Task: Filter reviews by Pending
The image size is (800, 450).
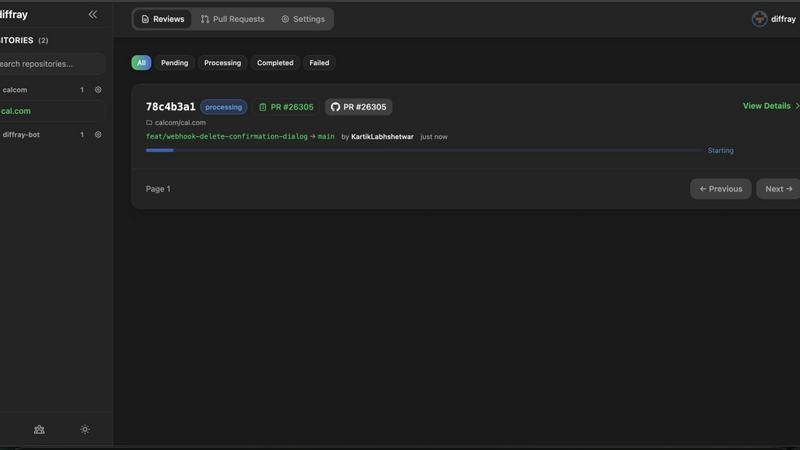Action: (x=174, y=63)
